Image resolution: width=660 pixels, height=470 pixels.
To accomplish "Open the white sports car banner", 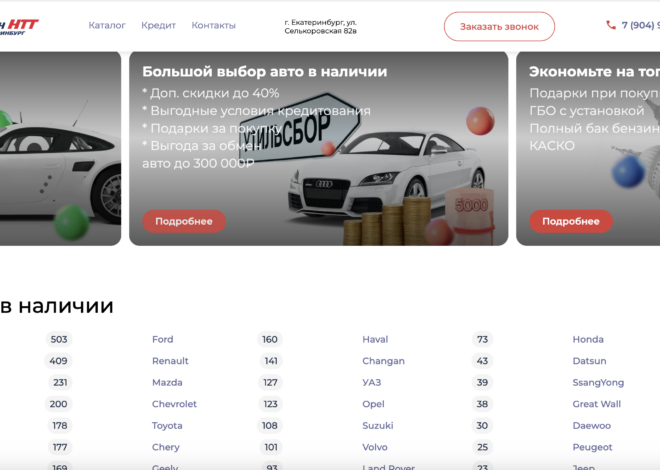I will tap(60, 149).
